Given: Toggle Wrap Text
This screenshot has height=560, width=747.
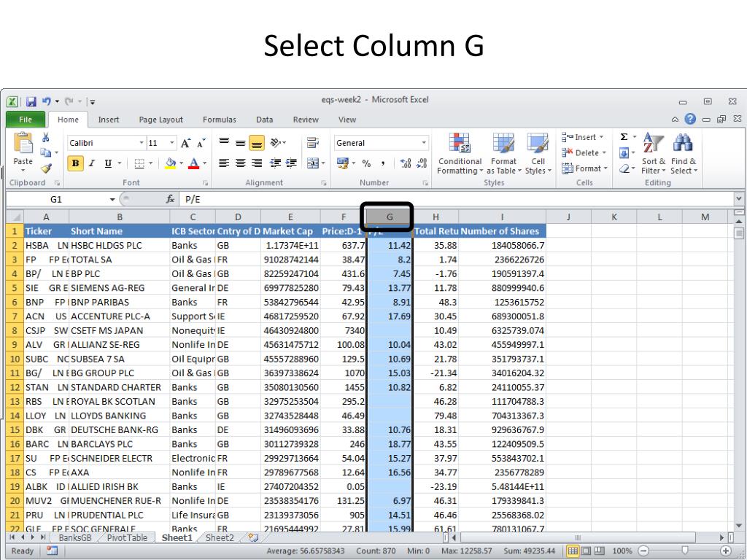Looking at the screenshot, I should point(313,142).
